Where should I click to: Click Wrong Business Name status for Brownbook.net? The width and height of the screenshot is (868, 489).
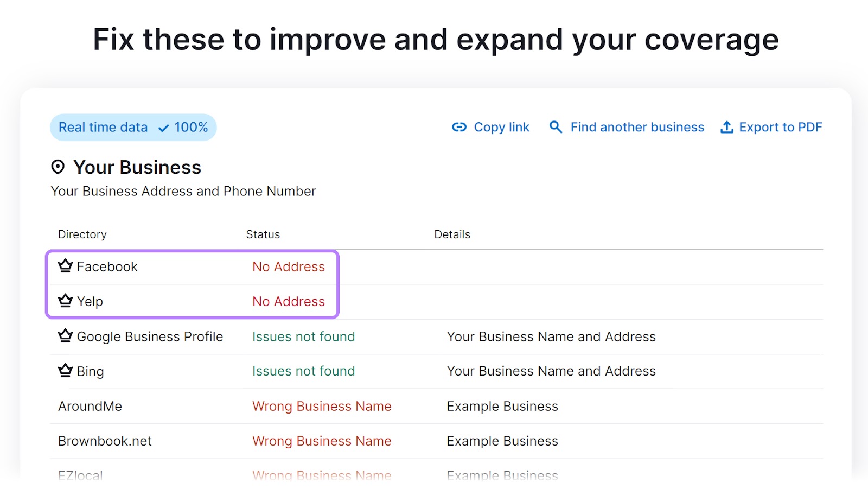pyautogui.click(x=322, y=441)
